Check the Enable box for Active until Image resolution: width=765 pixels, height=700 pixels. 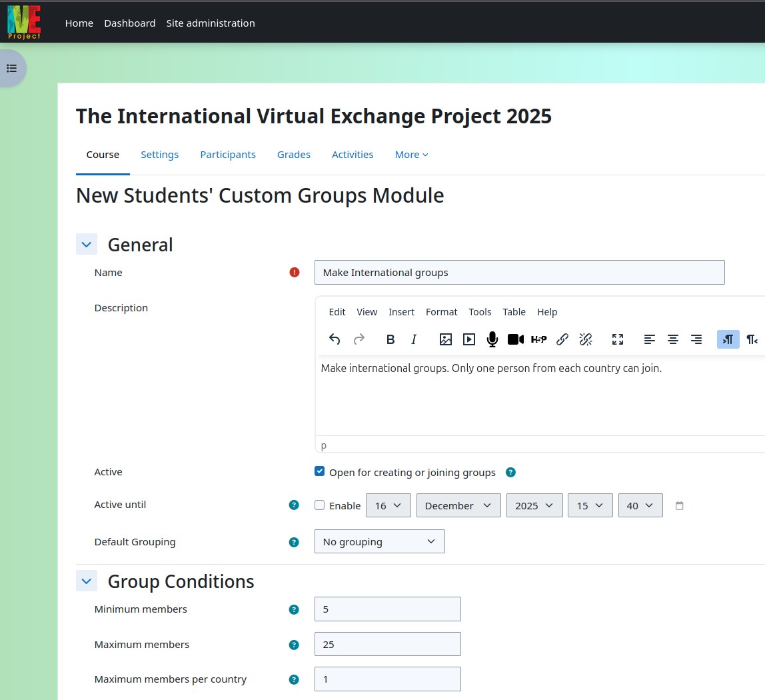click(x=320, y=505)
